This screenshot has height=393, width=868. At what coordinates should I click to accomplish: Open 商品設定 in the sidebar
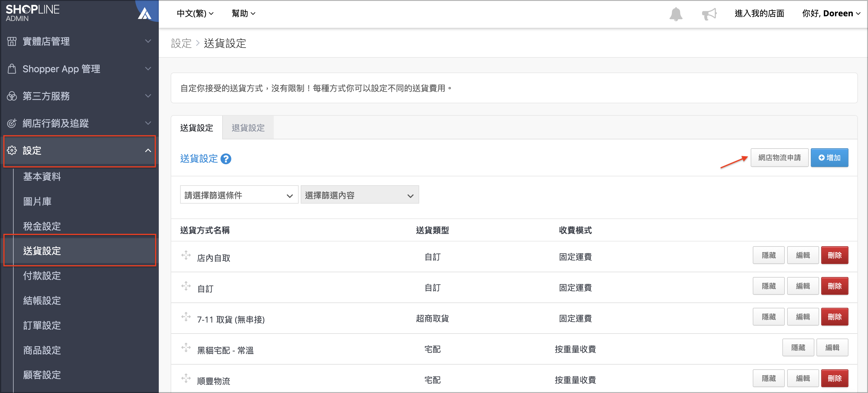(42, 350)
